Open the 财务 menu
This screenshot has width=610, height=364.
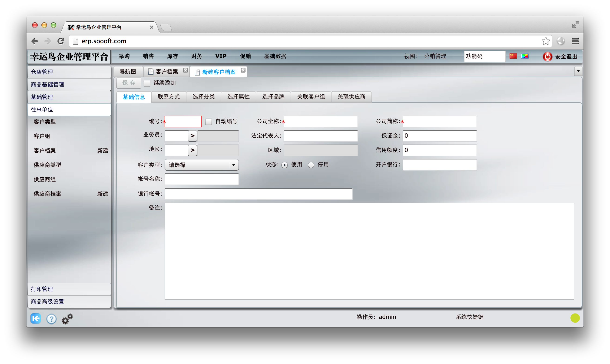point(196,56)
